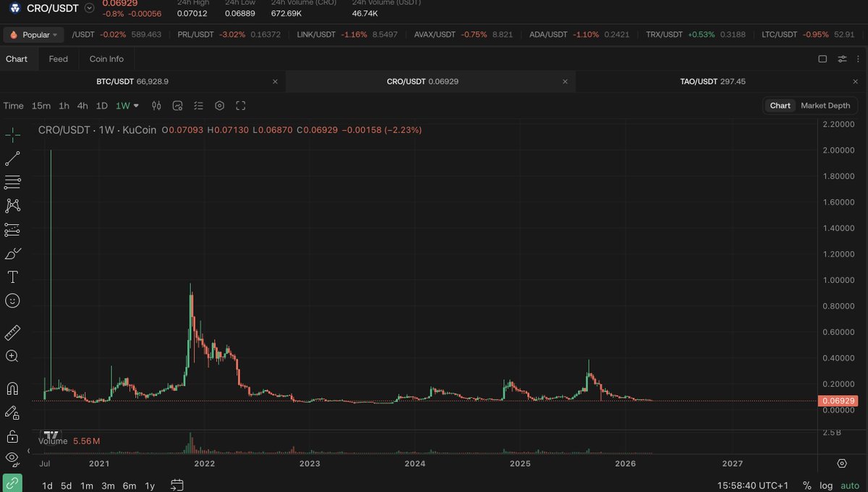Open the horizontal lines tool group

[12, 182]
